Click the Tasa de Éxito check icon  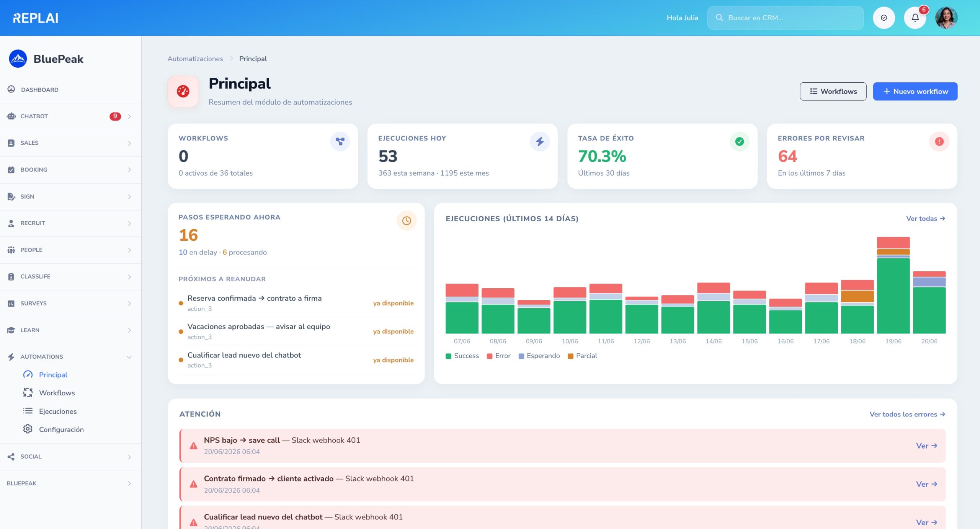click(x=739, y=142)
